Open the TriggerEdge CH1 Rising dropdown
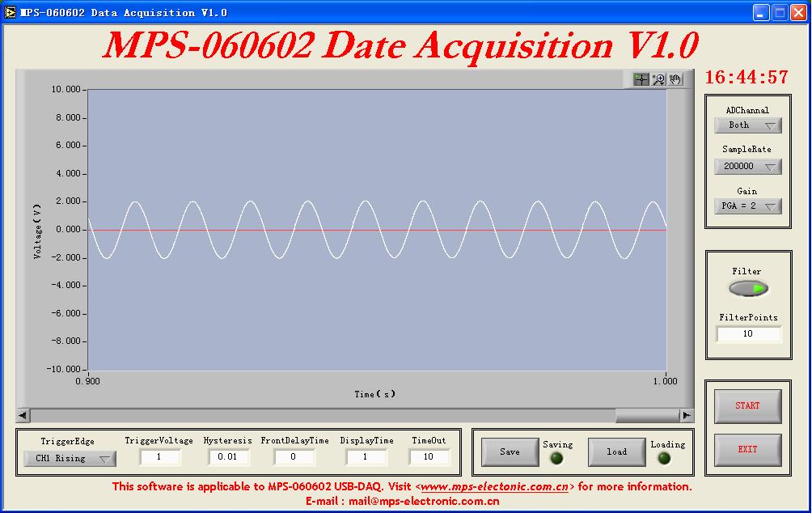812x513 pixels. [70, 459]
